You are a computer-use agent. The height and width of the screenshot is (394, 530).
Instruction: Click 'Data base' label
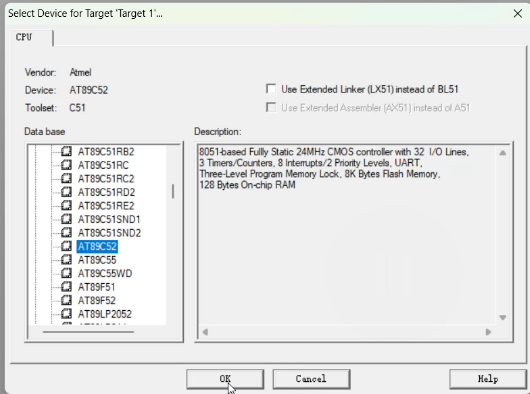click(x=45, y=131)
